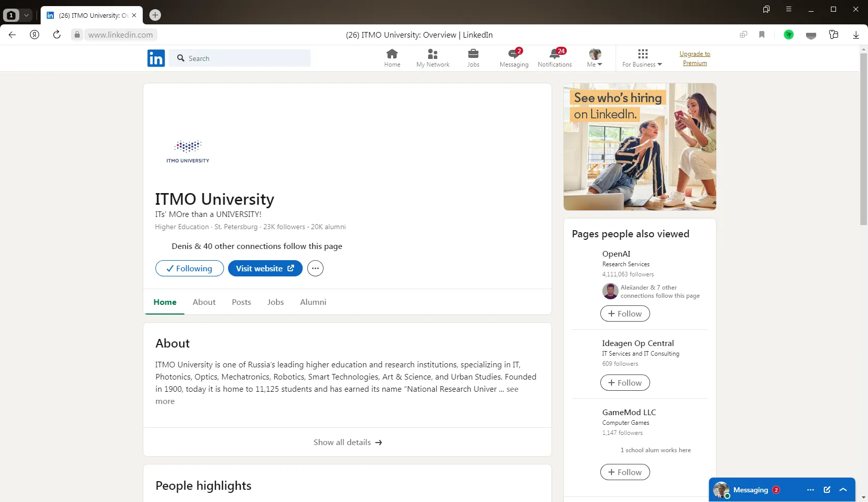Open browser downloads icon
Image resolution: width=868 pixels, height=502 pixels.
(856, 35)
